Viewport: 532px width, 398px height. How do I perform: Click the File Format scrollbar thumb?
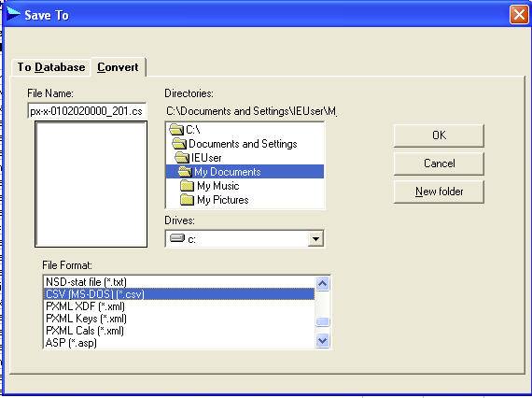click(322, 321)
